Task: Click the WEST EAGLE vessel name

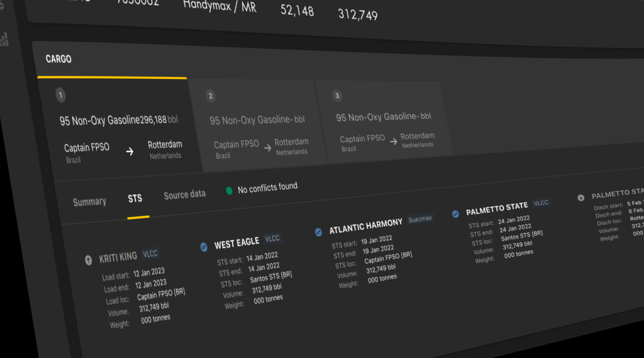Action: pyautogui.click(x=237, y=243)
